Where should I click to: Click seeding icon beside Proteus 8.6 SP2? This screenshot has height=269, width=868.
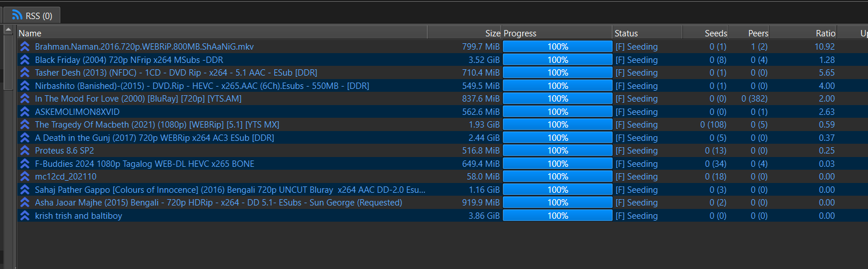25,151
